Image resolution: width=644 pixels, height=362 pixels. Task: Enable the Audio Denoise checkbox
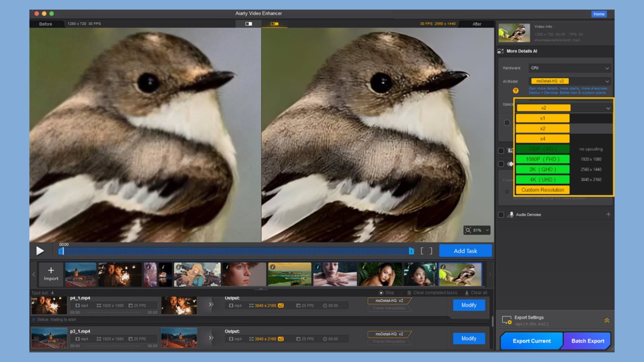tap(501, 214)
